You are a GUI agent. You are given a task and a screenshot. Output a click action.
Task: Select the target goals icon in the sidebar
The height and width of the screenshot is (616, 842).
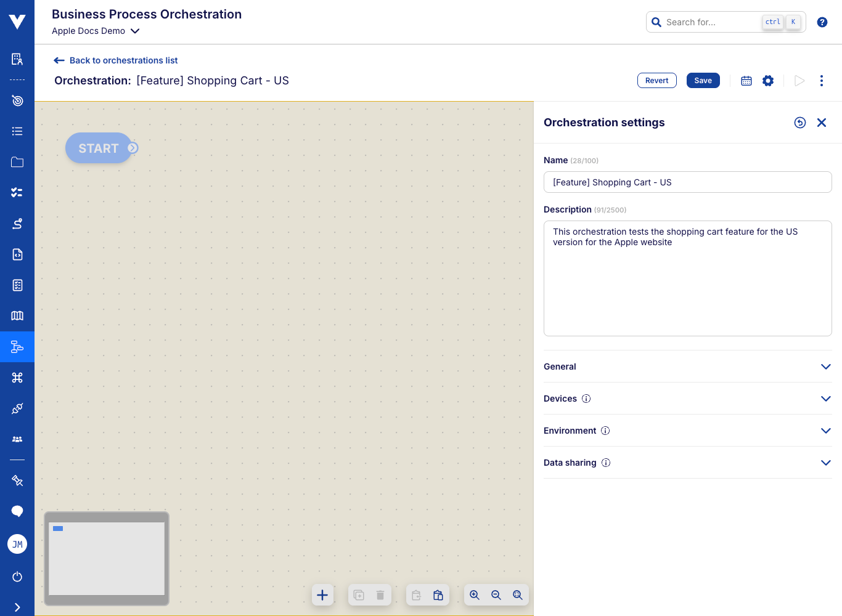coord(17,100)
